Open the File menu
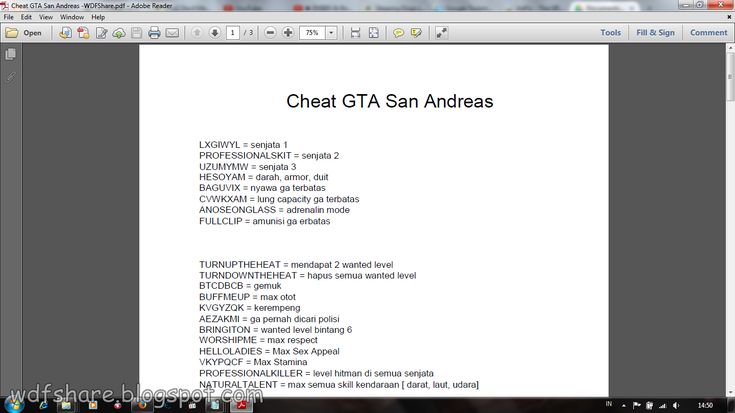This screenshot has height=413, width=735. pyautogui.click(x=8, y=17)
